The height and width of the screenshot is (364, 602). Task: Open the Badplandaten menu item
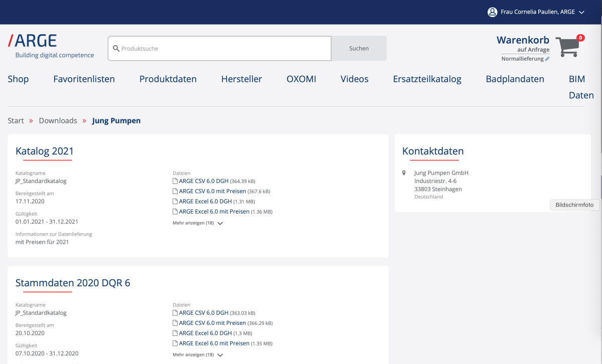[515, 79]
